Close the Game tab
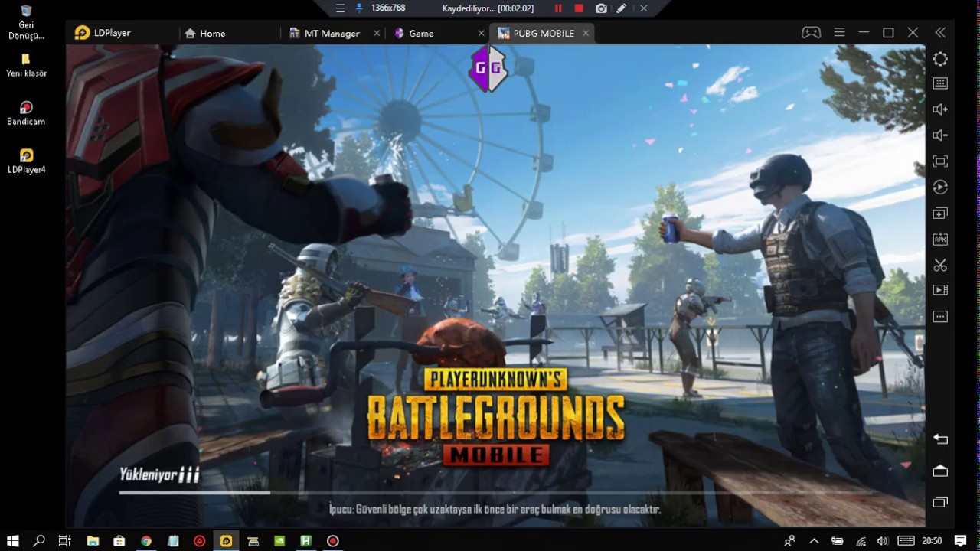980x551 pixels. pos(481,33)
